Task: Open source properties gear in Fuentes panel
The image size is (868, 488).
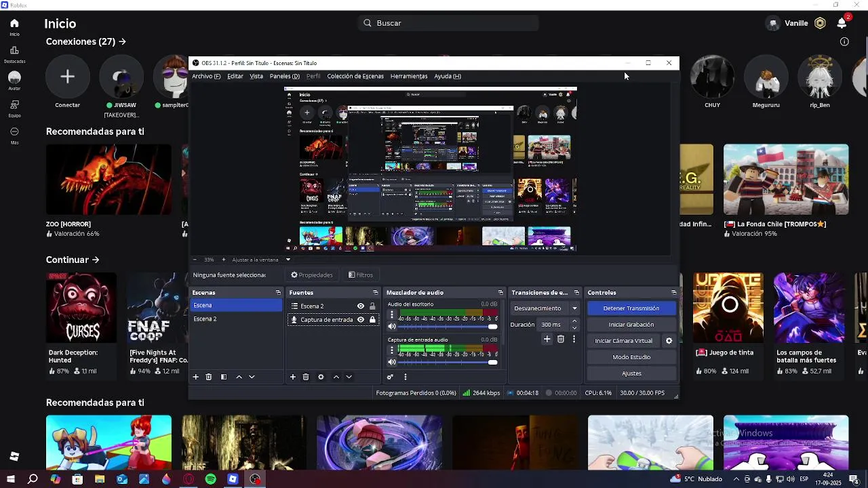Action: pyautogui.click(x=321, y=377)
